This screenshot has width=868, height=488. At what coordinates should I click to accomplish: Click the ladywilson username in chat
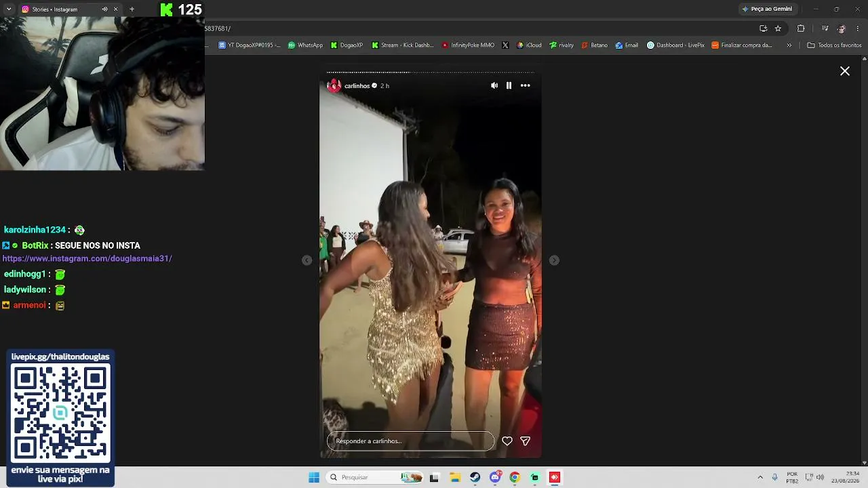tap(25, 289)
